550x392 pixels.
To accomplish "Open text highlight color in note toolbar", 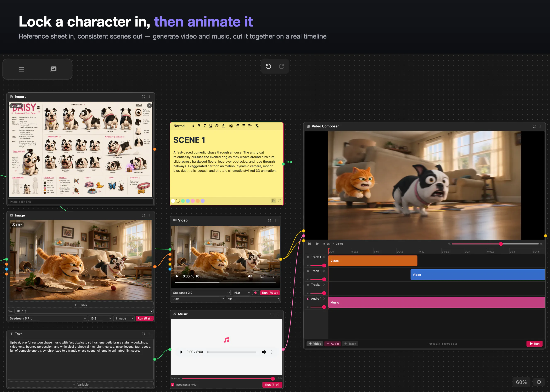I will pyautogui.click(x=231, y=126).
